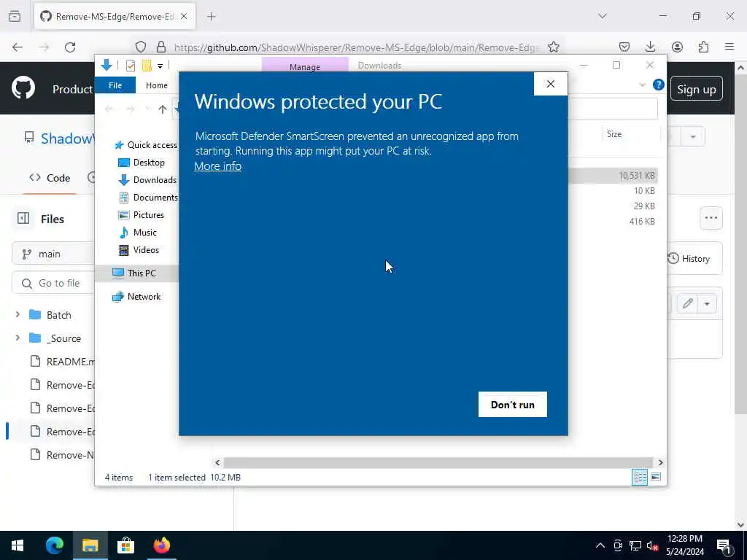The image size is (747, 560).
Task: Collapse the GitHub file tree panel icon
Action: coord(23,219)
